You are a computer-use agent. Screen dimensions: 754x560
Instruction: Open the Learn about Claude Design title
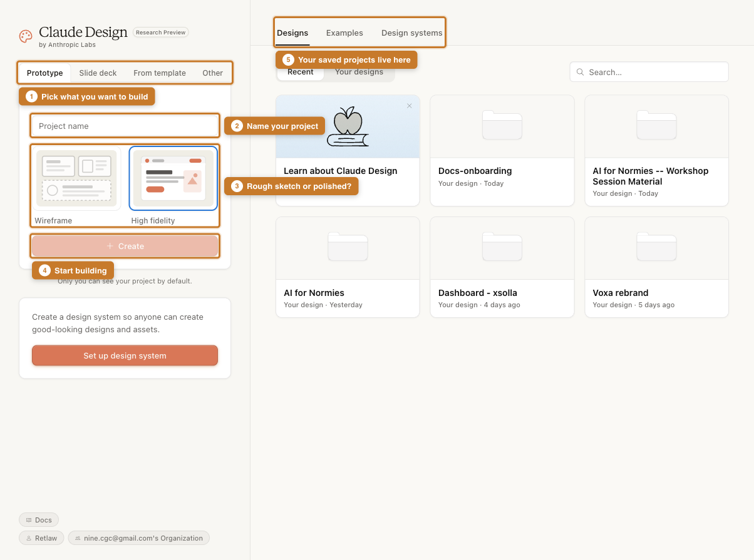341,171
